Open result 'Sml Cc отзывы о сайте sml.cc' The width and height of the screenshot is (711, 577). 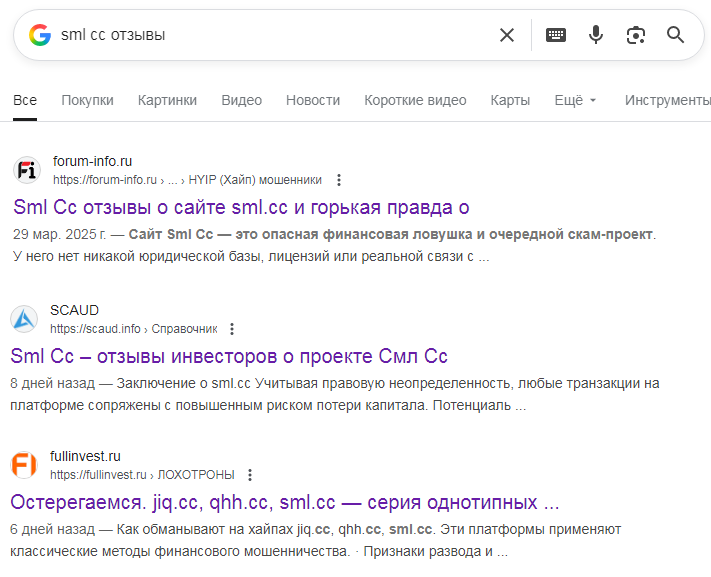click(241, 207)
